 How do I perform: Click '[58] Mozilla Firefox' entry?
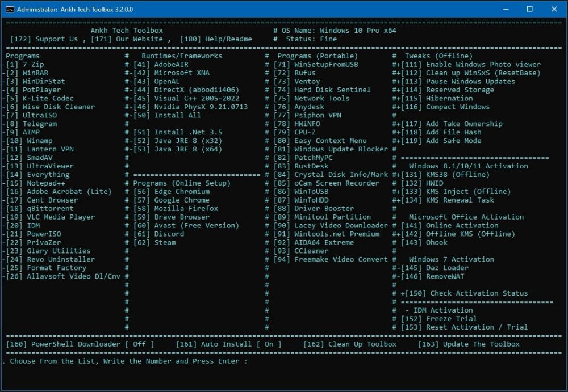(x=176, y=209)
